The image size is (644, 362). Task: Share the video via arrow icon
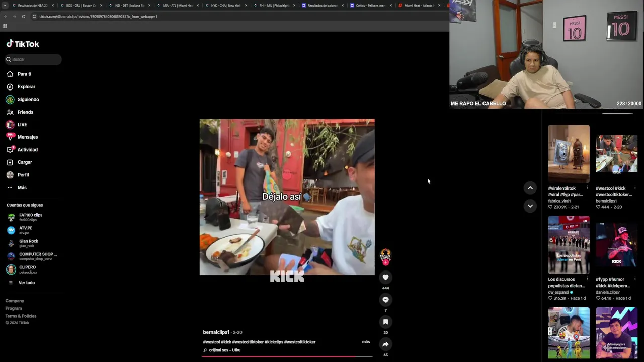click(385, 344)
